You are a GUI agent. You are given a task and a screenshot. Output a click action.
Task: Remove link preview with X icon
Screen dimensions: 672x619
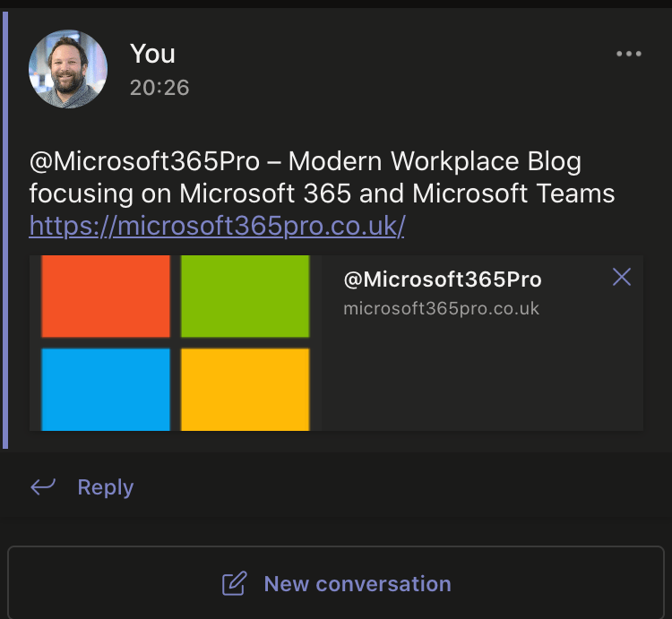point(622,278)
